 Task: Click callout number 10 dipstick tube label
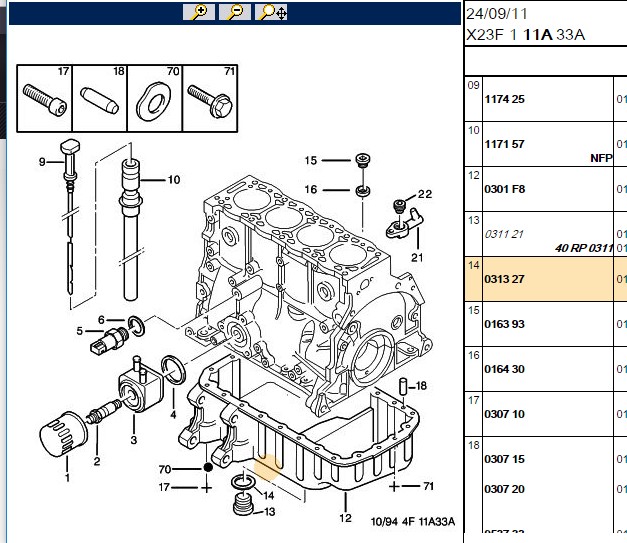(174, 180)
